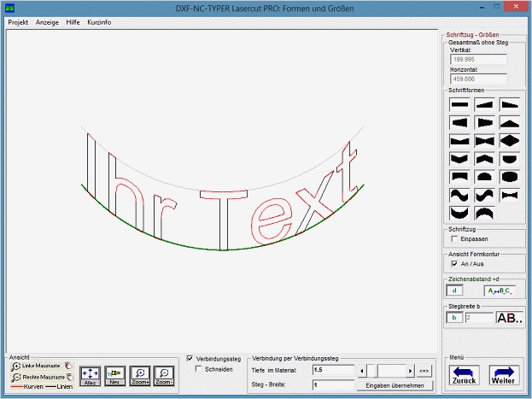Select the dome font shape
The image size is (532, 399).
point(484,177)
